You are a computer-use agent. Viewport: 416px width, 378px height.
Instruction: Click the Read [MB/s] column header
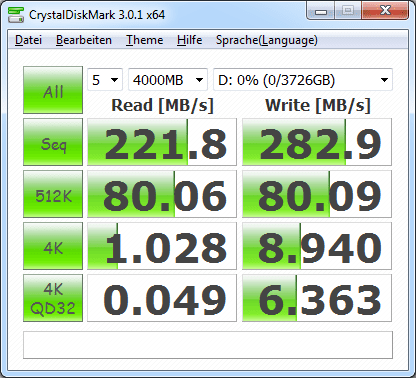pos(162,106)
